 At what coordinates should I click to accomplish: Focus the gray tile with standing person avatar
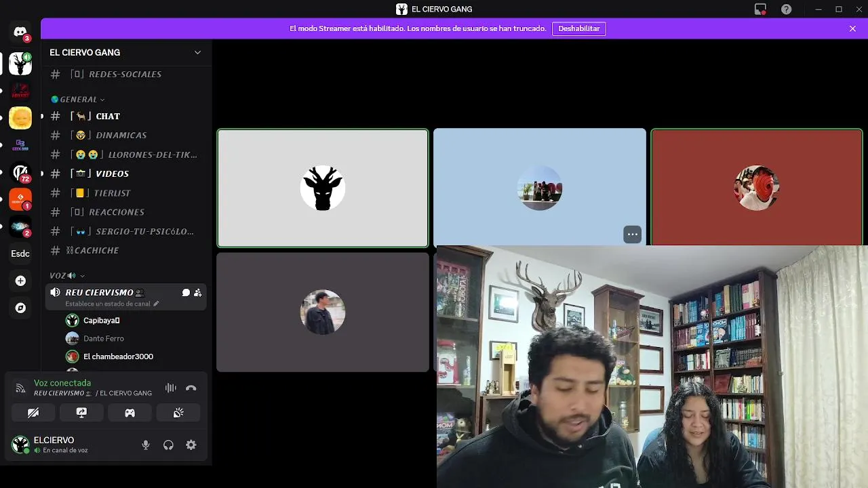tap(323, 312)
